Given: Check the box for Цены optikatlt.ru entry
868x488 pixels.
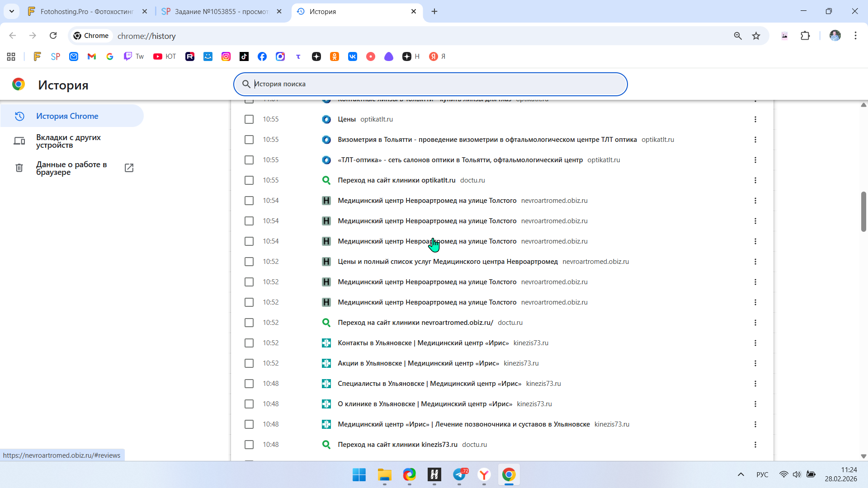Looking at the screenshot, I should (x=249, y=119).
